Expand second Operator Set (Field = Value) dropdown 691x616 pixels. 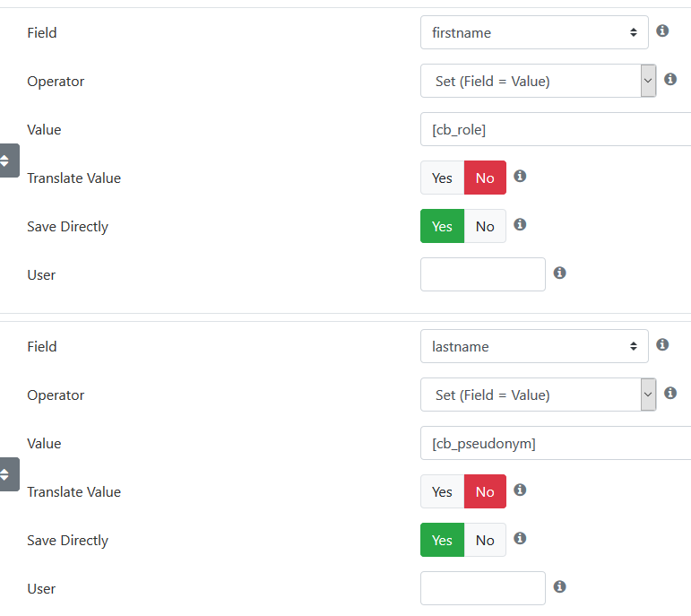tap(538, 395)
